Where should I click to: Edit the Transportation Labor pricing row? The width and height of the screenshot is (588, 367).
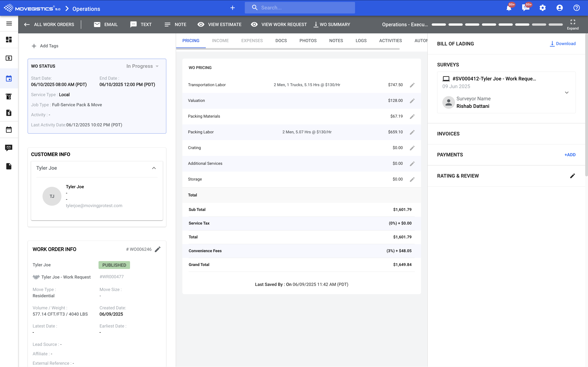click(412, 85)
